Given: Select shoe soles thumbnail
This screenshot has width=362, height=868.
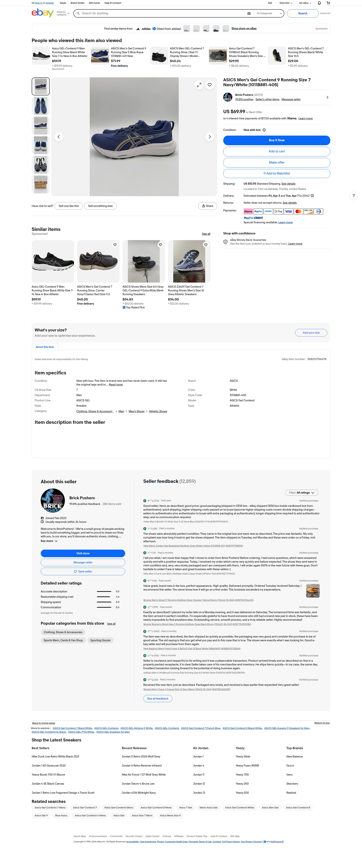Looking at the screenshot, I should pyautogui.click(x=41, y=165).
